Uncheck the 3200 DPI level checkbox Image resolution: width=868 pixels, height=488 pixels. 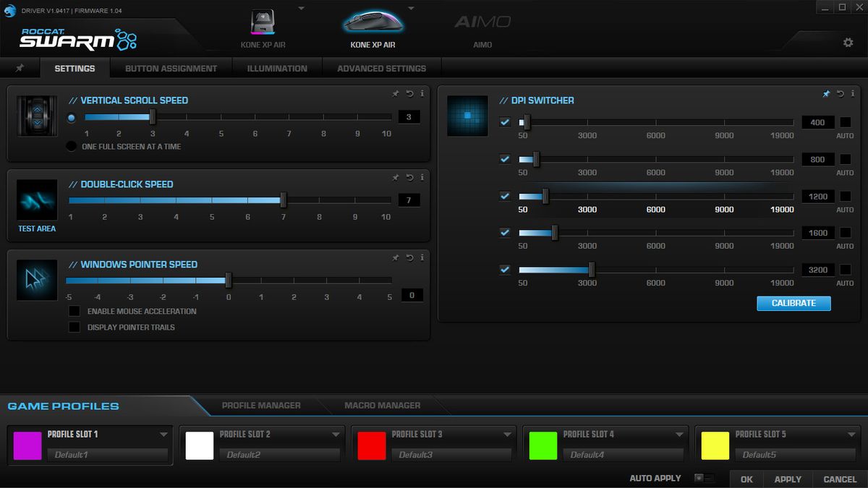505,270
